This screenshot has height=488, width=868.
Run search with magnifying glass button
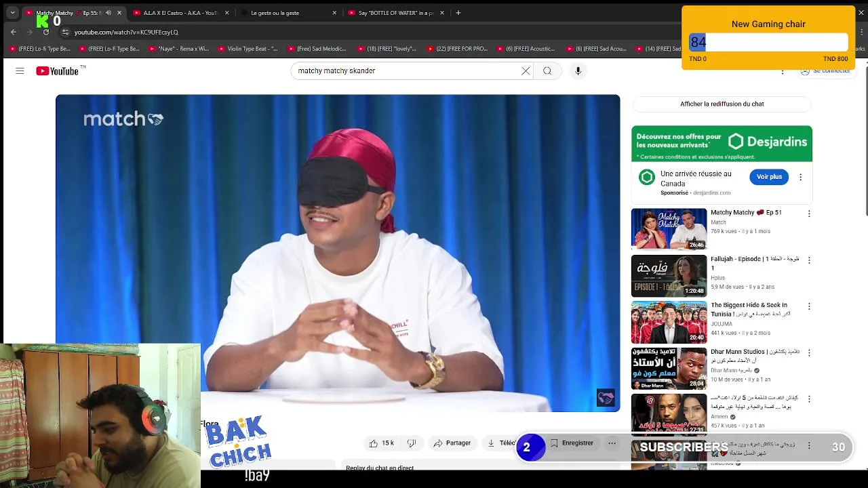tap(547, 70)
